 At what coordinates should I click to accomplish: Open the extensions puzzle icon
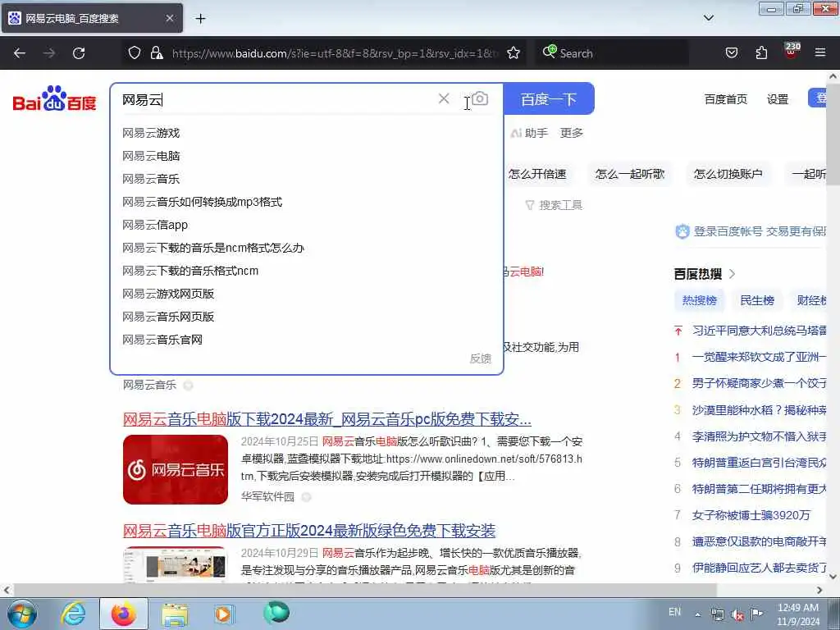tap(761, 52)
